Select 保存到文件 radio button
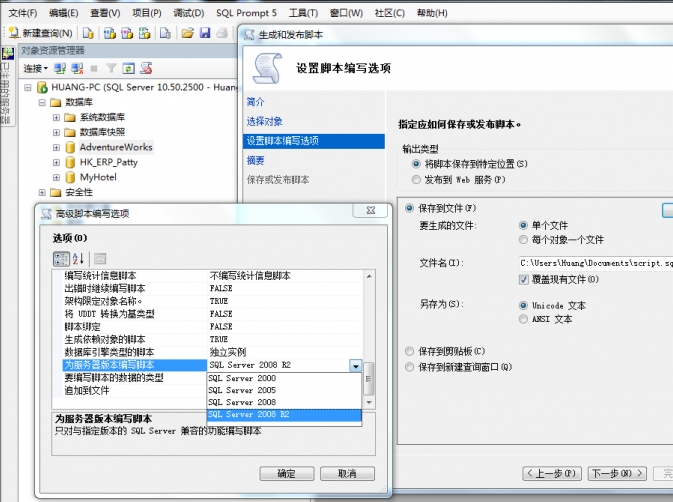Image resolution: width=673 pixels, height=502 pixels. [409, 208]
